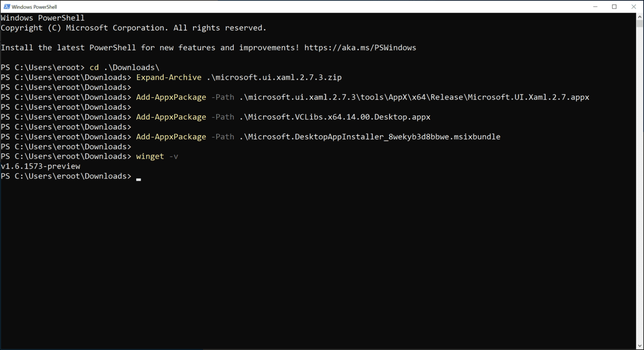Close the Windows PowerShell window

[634, 7]
